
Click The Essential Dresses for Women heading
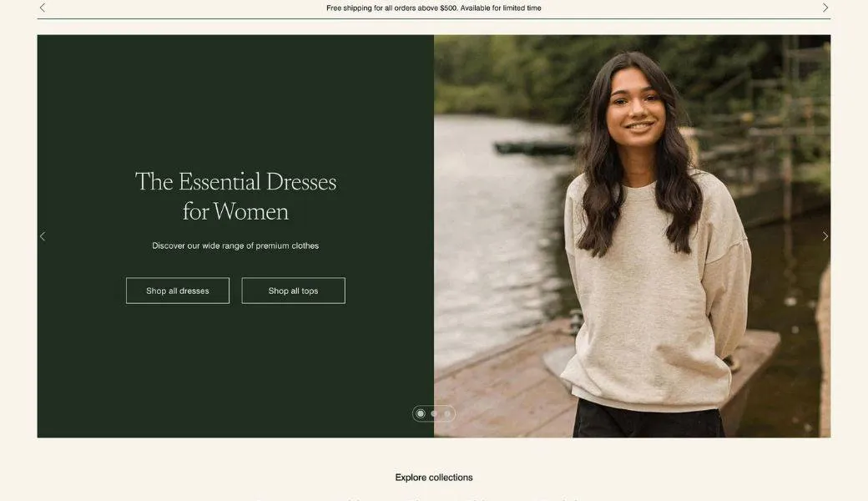236,196
